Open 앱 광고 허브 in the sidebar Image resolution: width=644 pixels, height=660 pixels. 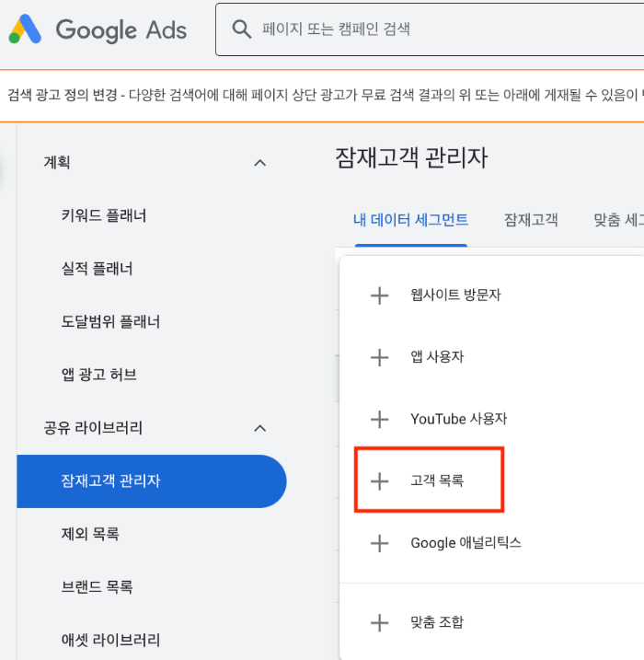pos(98,375)
